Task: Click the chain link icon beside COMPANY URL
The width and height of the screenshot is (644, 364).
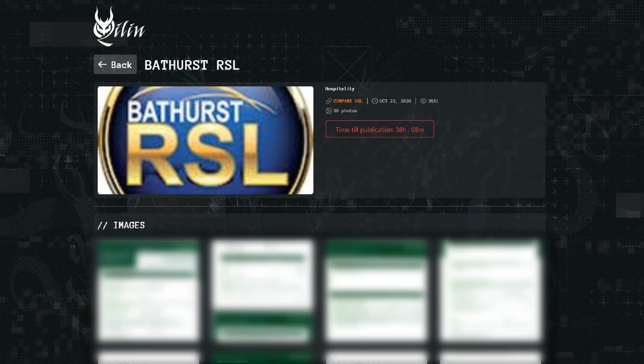Action: click(x=328, y=101)
